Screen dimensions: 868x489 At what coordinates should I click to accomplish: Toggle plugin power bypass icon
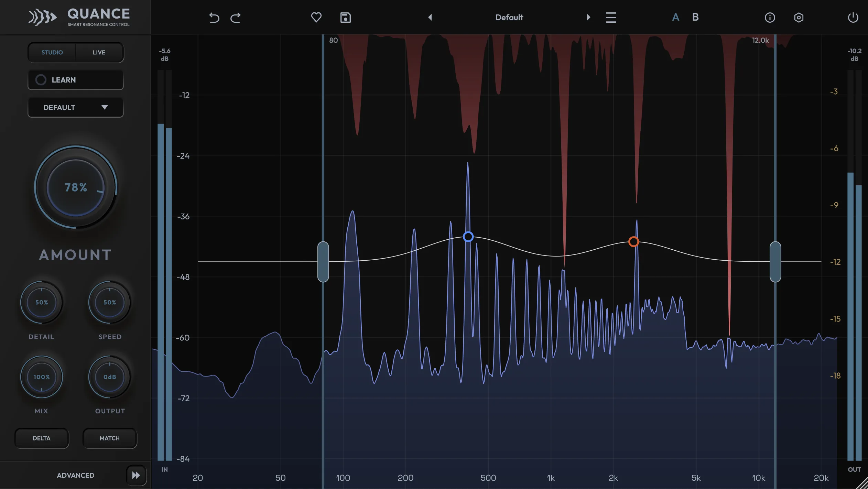[x=853, y=18]
